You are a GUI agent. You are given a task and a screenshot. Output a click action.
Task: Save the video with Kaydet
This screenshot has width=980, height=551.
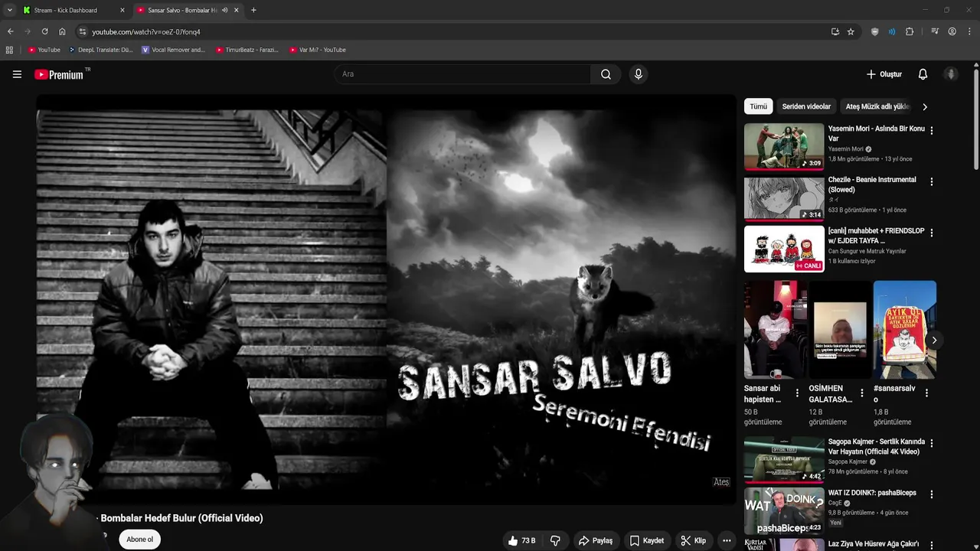click(x=647, y=540)
